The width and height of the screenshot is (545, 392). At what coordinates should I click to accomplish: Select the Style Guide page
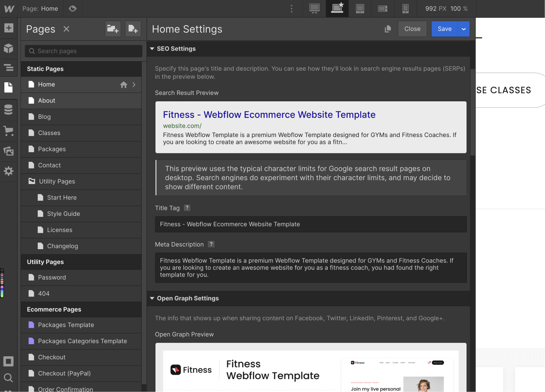81,214
